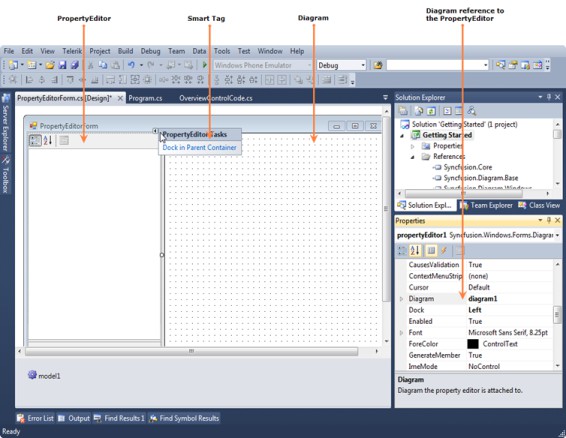
Task: Click the diagram1 property value
Action: pyautogui.click(x=482, y=299)
